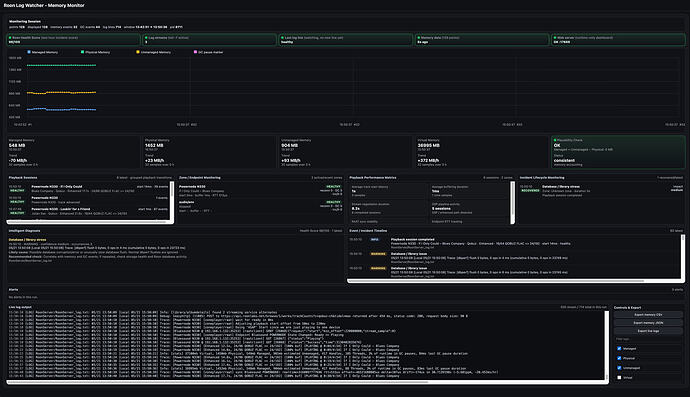Image resolution: width=690 pixels, height=397 pixels.
Task: Click the Export live logs button
Action: [648, 331]
